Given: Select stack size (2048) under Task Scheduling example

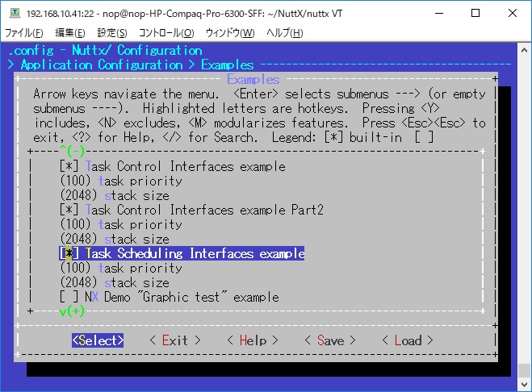Looking at the screenshot, I should click(x=115, y=283).
